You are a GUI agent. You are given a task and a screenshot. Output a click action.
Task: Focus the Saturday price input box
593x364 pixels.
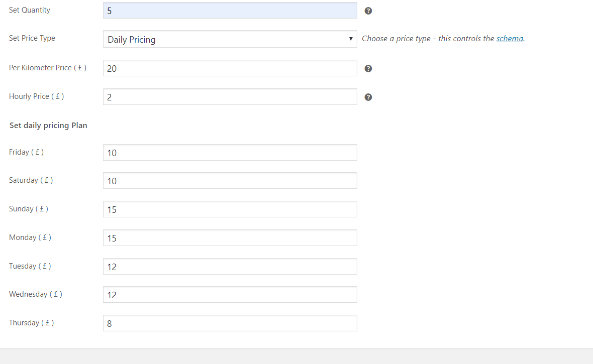(230, 181)
